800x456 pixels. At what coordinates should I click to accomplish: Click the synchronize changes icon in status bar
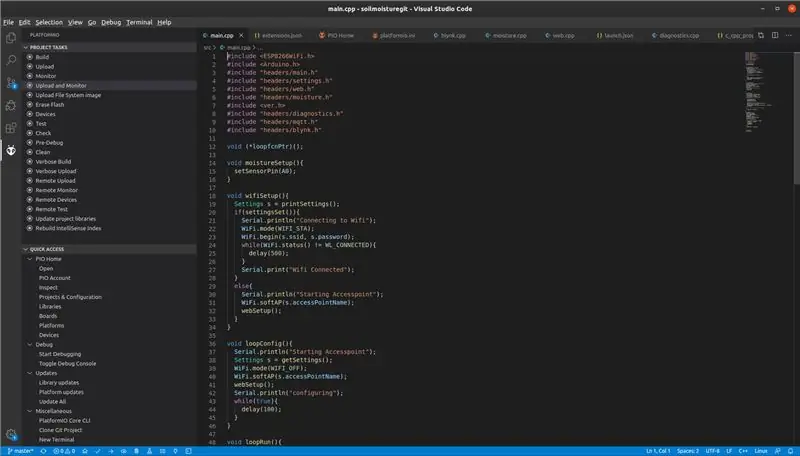click(43, 451)
